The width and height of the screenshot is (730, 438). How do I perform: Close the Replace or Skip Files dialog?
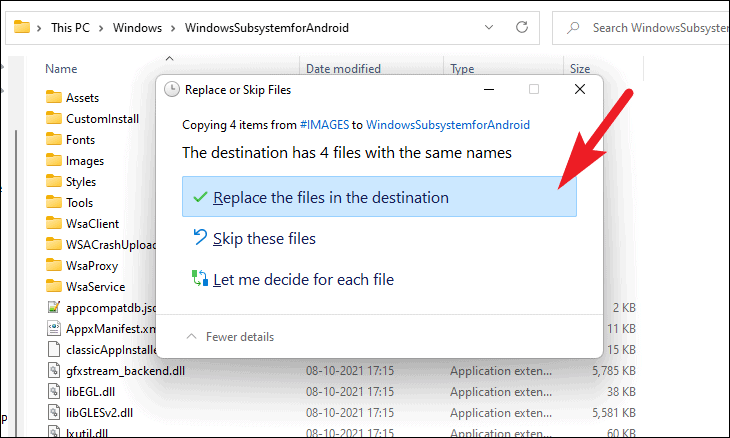pyautogui.click(x=580, y=89)
